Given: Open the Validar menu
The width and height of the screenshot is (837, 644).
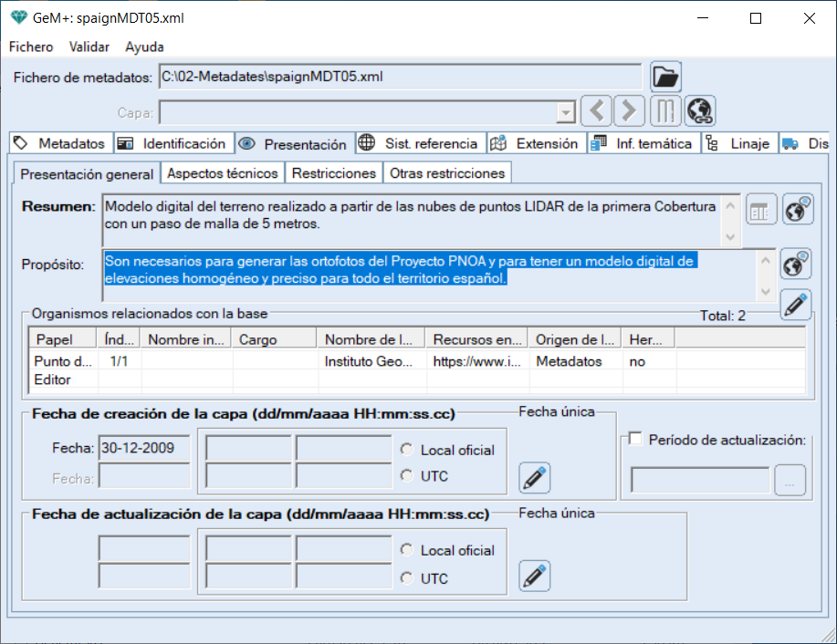Looking at the screenshot, I should pos(89,47).
